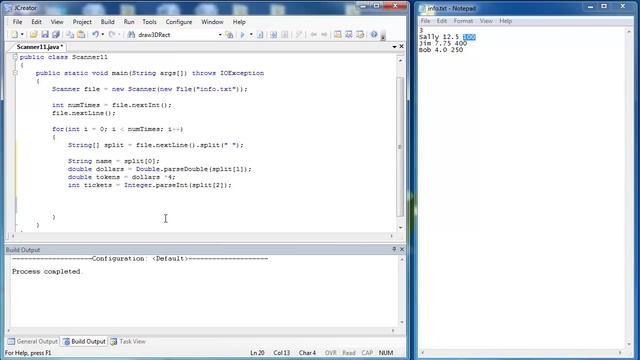Click the greyed debug tool icon
This screenshot has height=360, width=640.
pyautogui.click(x=299, y=35)
